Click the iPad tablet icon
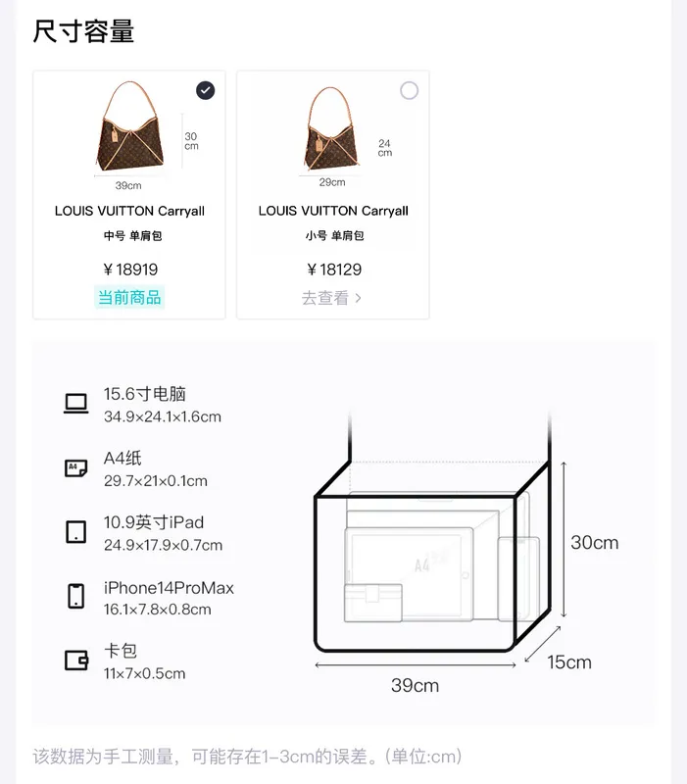 [76, 532]
